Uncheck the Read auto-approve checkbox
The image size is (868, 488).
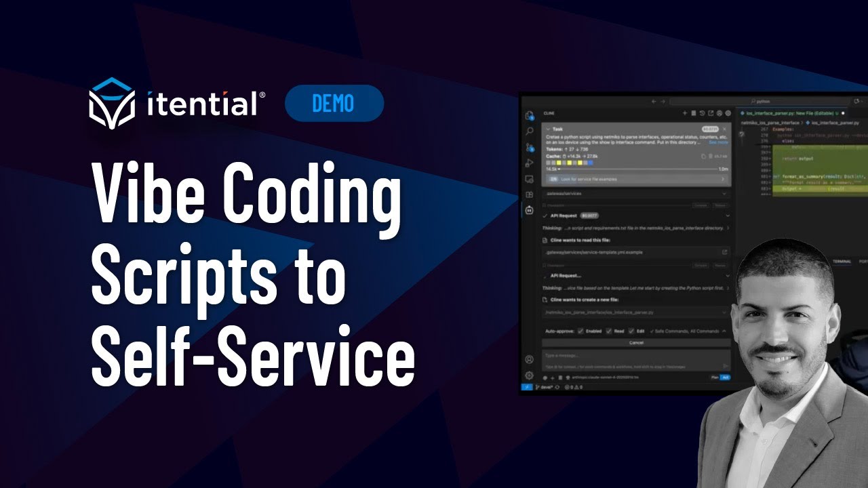(609, 331)
